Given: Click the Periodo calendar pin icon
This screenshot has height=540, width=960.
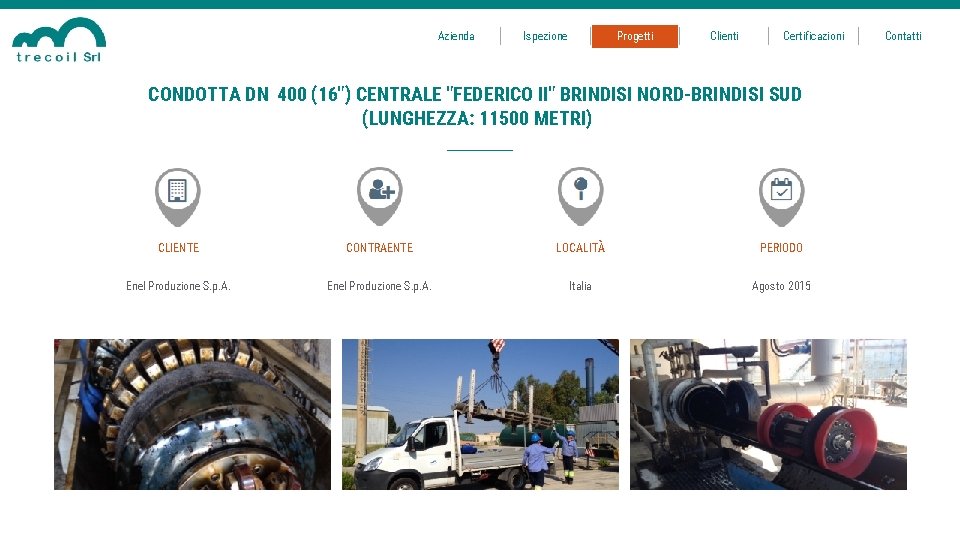Looking at the screenshot, I should (781, 197).
